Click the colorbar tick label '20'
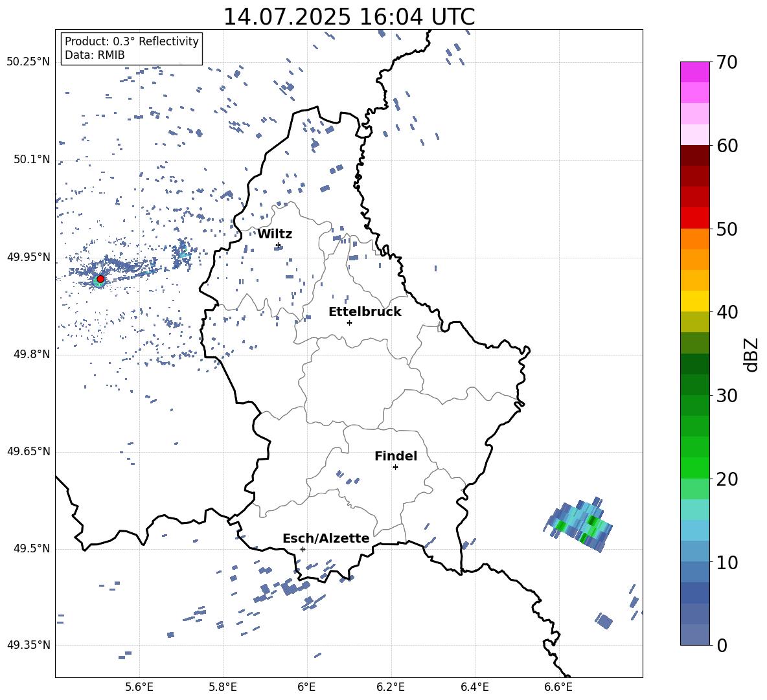 [x=727, y=479]
